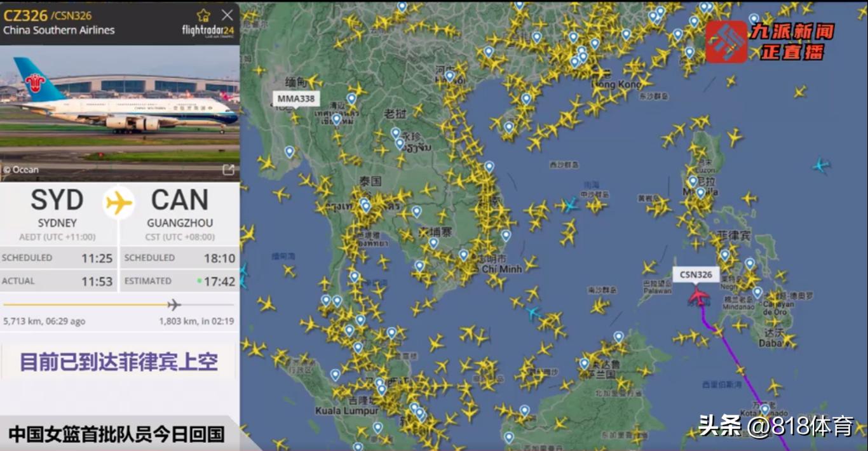Select the CSN326 flight label
The height and width of the screenshot is (451, 868).
(696, 274)
